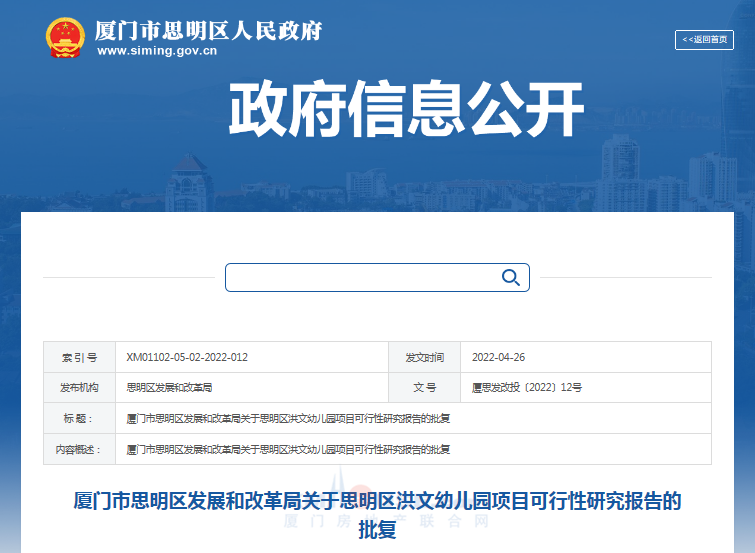Click the www.siming.gov.cn website address
Screen dimensions: 755x553
pyautogui.click(x=157, y=51)
